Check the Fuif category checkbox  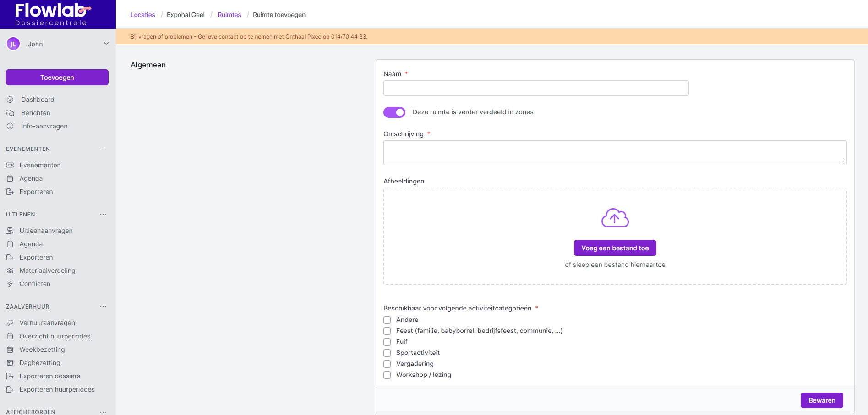[x=387, y=342]
